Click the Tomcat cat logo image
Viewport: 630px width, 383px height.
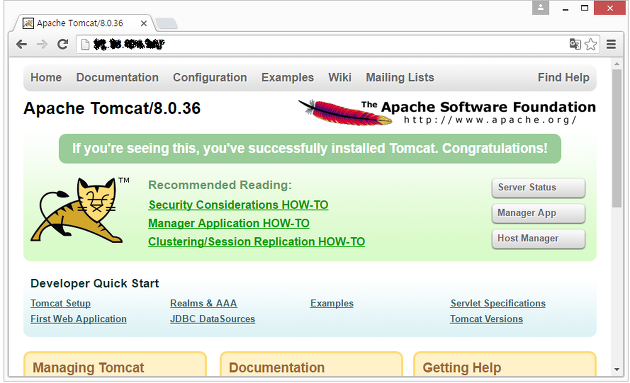pyautogui.click(x=80, y=210)
